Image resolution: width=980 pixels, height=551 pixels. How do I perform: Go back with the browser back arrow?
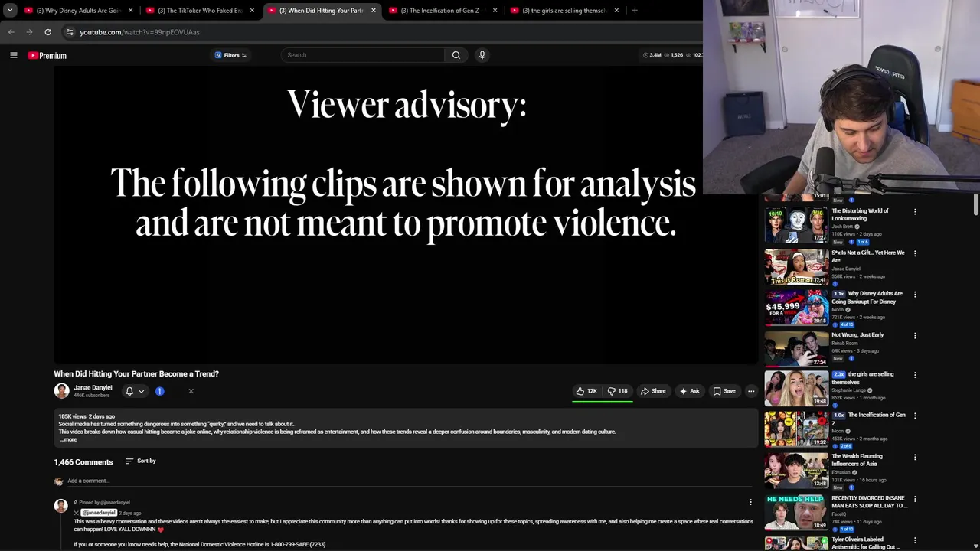[11, 32]
